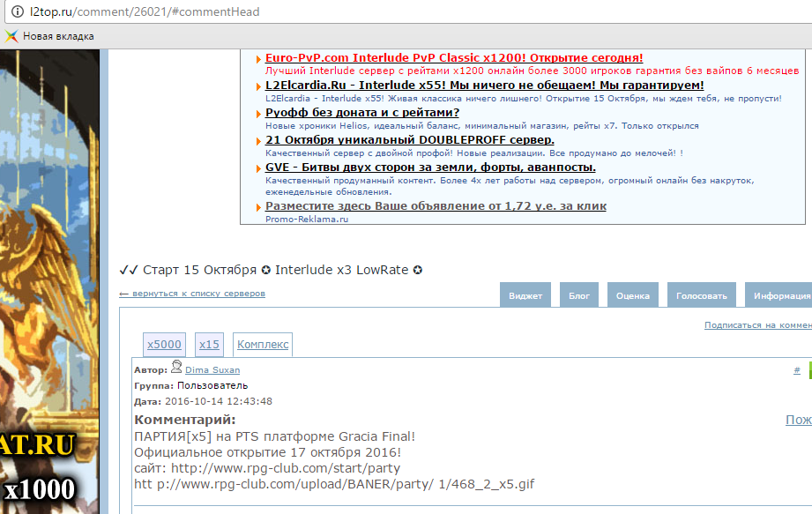
Task: Click the site info icon in address bar
Action: (x=18, y=11)
